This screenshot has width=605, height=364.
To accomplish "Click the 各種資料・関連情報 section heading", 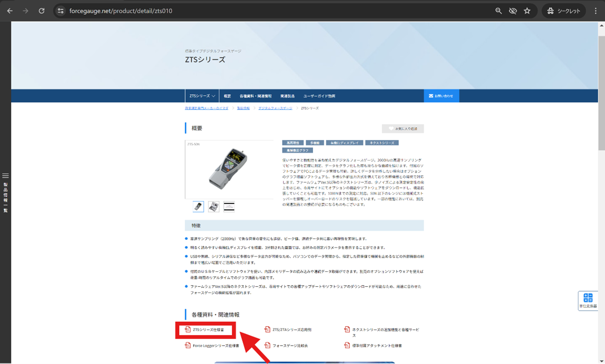I will 215,315.
